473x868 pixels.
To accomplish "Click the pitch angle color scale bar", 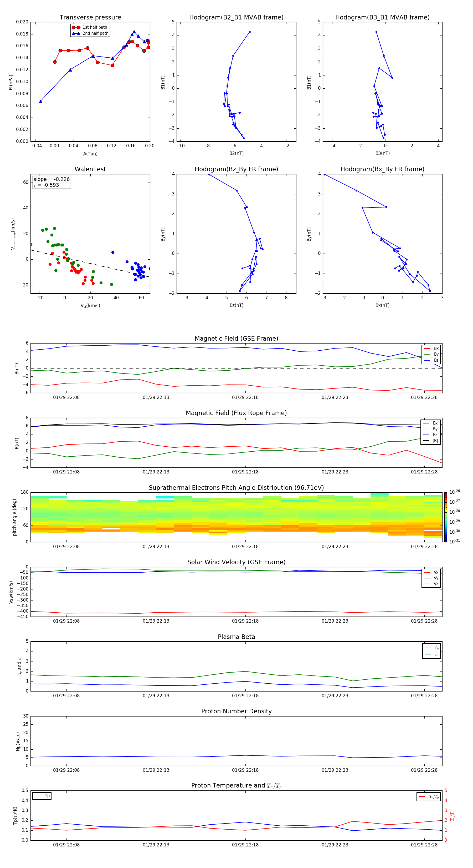I will pos(445,517).
